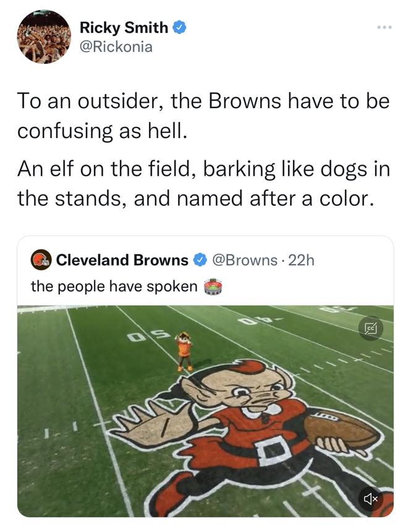Click Ricky Smith's blue verified badge

[x=180, y=27]
